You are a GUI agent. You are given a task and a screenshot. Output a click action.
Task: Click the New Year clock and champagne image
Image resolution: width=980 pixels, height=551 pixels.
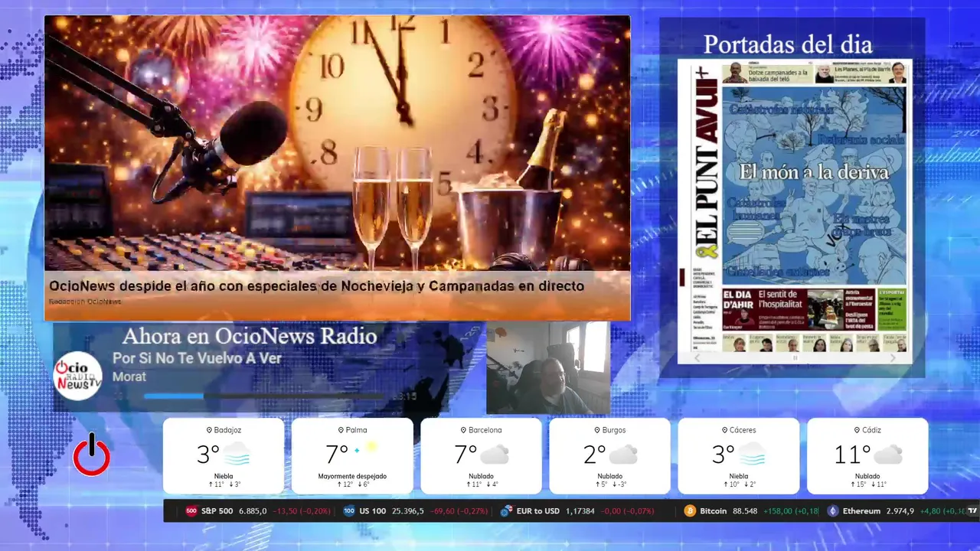[337, 144]
